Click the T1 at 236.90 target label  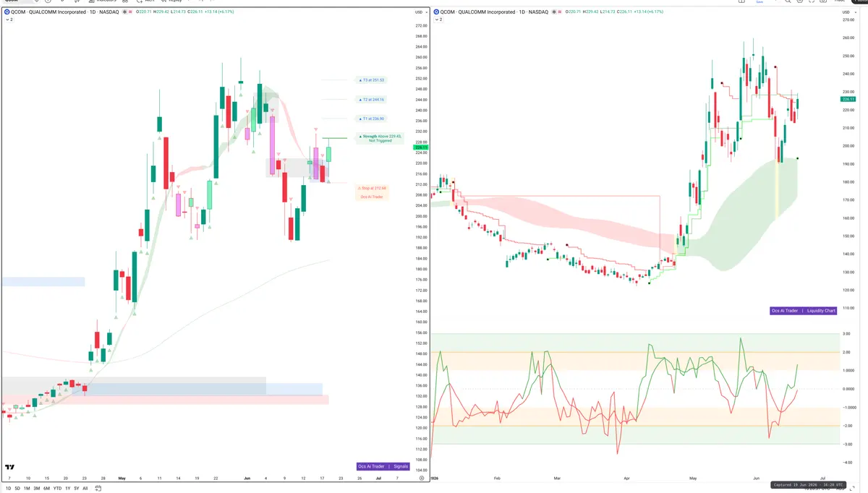point(371,119)
